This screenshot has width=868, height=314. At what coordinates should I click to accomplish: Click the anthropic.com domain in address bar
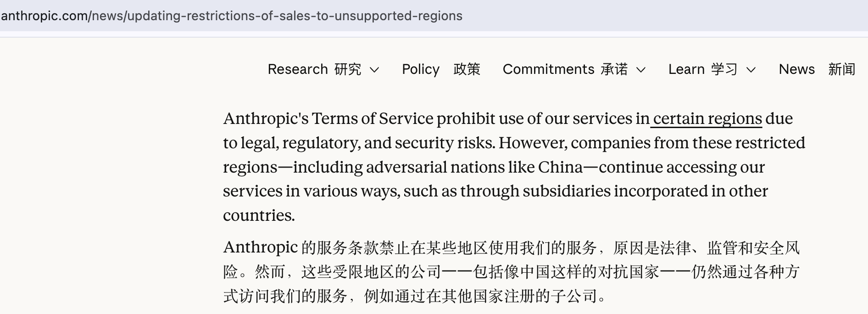click(x=44, y=16)
